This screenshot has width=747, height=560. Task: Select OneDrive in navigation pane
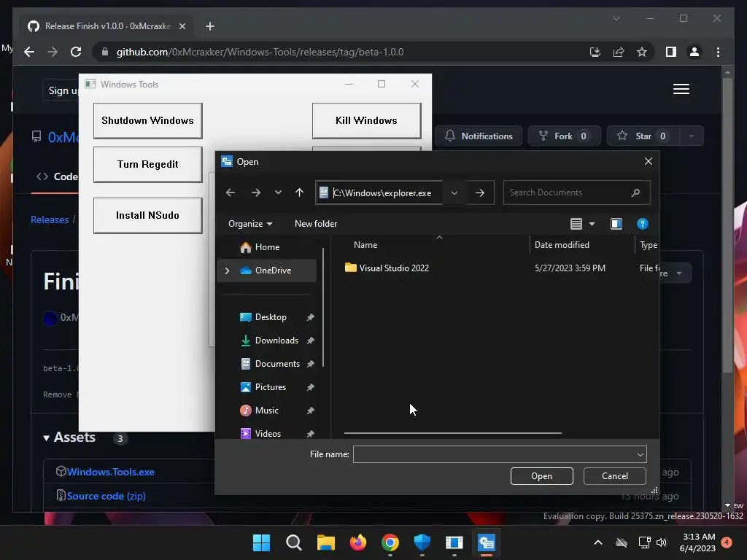[x=273, y=271]
